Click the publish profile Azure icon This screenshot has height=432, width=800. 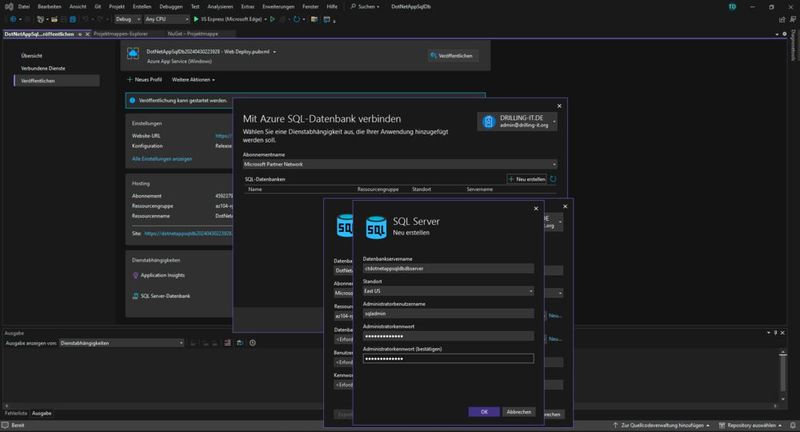pyautogui.click(x=133, y=54)
